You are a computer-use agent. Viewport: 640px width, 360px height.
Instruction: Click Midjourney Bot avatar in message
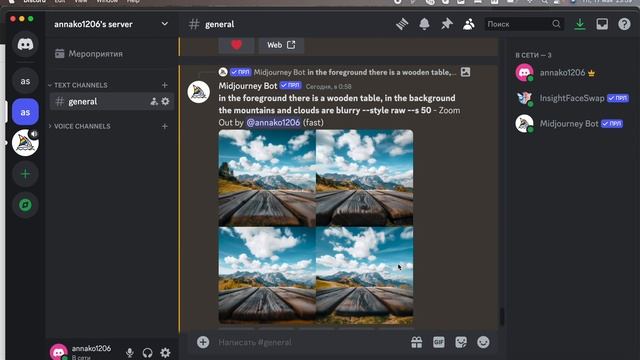[x=199, y=92]
